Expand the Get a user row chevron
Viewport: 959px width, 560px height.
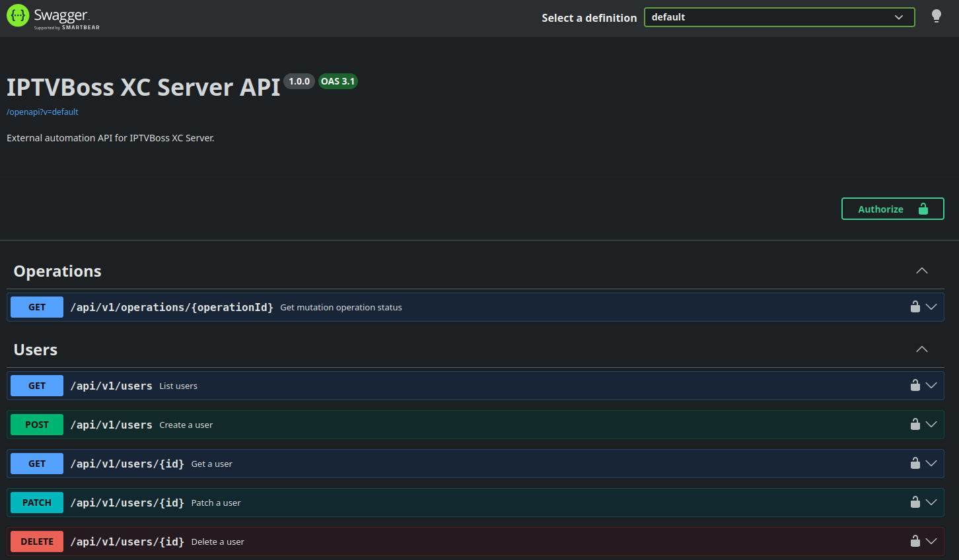pyautogui.click(x=931, y=463)
